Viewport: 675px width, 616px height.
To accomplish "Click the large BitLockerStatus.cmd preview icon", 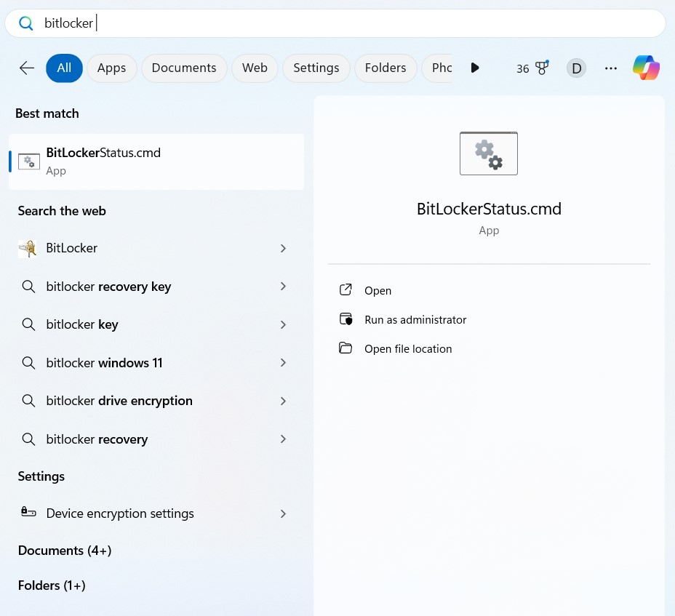I will pos(489,153).
